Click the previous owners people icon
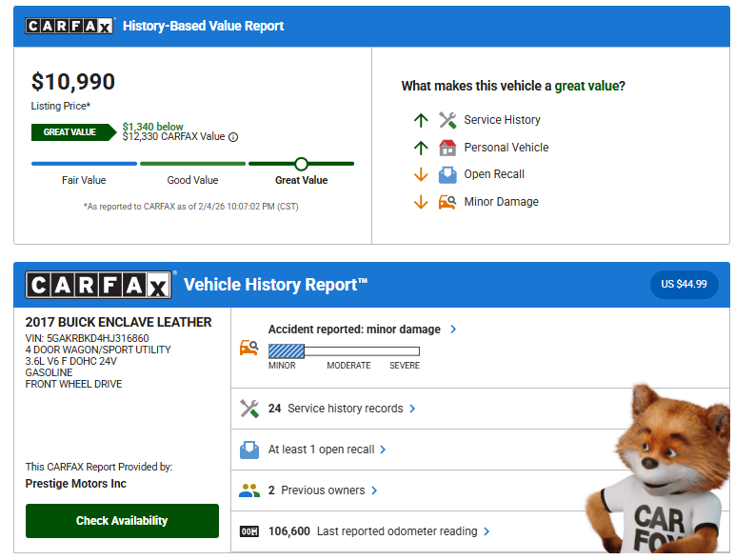The height and width of the screenshot is (560, 735). (249, 490)
